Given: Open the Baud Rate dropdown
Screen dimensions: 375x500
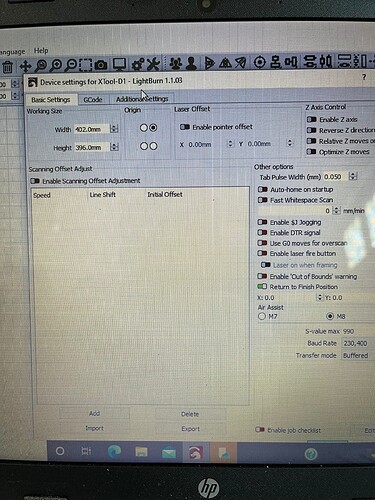Looking at the screenshot, I should 355,343.
